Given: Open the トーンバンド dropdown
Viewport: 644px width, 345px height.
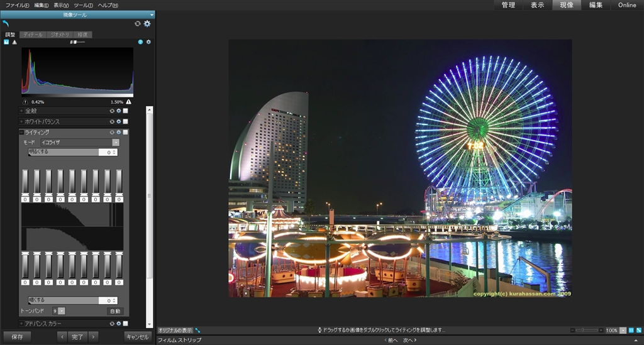Looking at the screenshot, I should [61, 311].
